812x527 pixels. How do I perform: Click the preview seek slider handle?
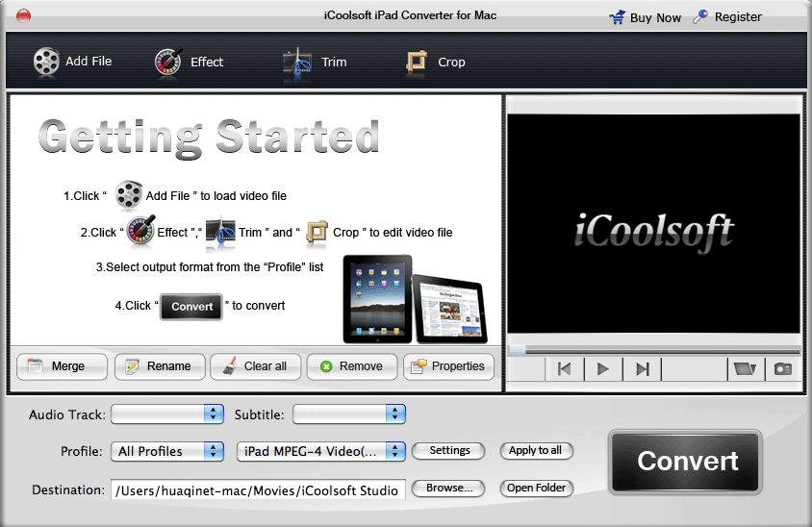point(518,350)
